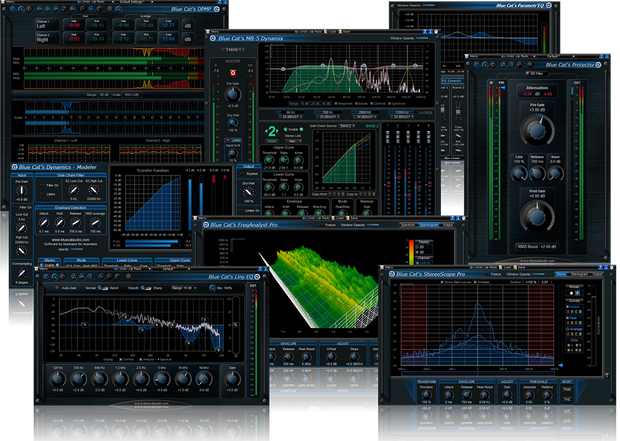Click the previous band arrow left of MB-5 band number 2

(265, 131)
